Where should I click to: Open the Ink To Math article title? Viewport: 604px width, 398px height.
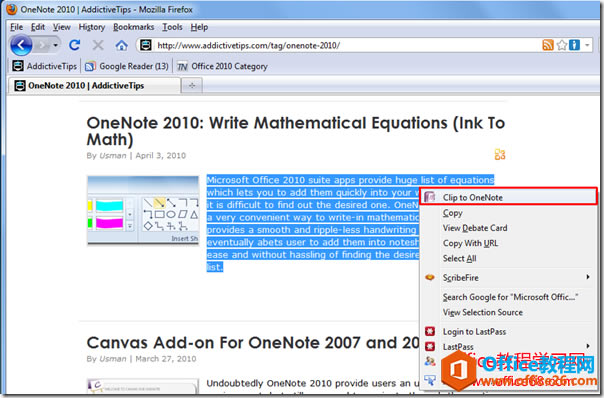point(295,131)
